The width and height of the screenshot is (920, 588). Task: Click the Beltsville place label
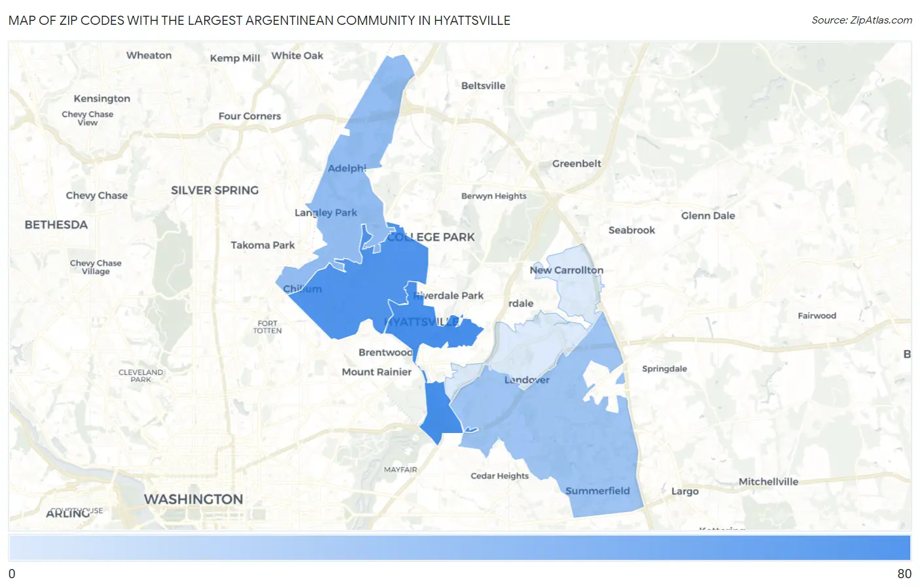(483, 86)
